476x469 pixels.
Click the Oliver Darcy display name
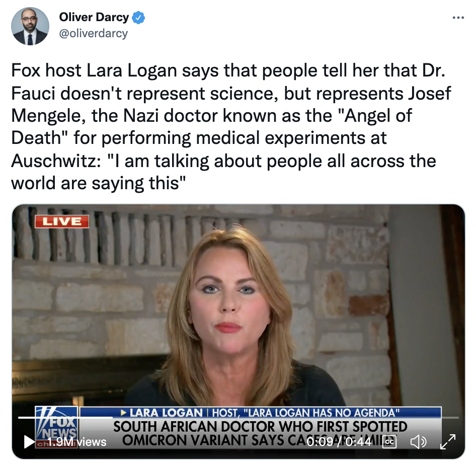pos(94,17)
